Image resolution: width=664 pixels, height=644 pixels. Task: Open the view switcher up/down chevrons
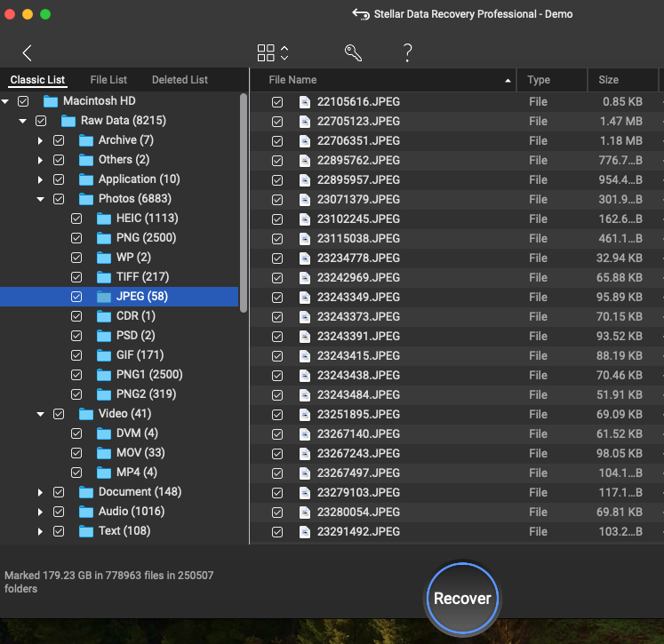(x=284, y=53)
